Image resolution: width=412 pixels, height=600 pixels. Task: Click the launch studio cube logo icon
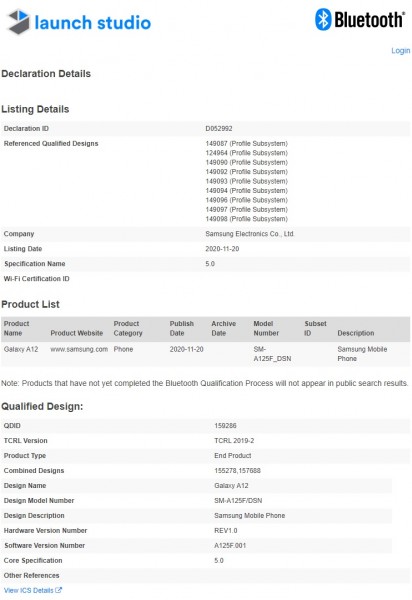coord(19,22)
